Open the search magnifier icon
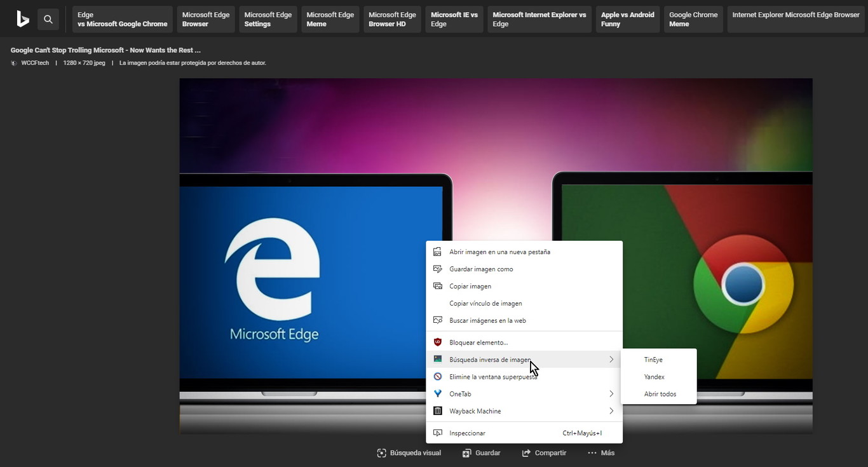The width and height of the screenshot is (868, 467). coord(48,19)
